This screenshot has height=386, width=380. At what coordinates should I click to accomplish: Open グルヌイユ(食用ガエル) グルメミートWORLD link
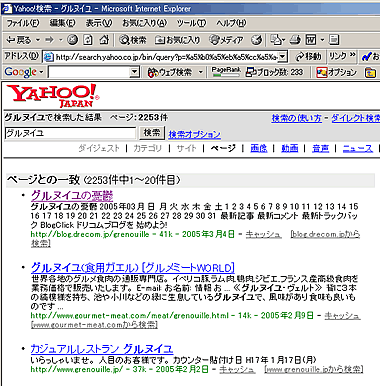click(x=133, y=268)
